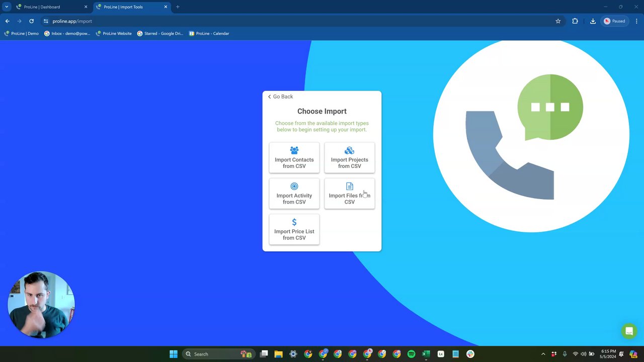The image size is (644, 362).
Task: Reload the proline.app page
Action: click(x=31, y=21)
